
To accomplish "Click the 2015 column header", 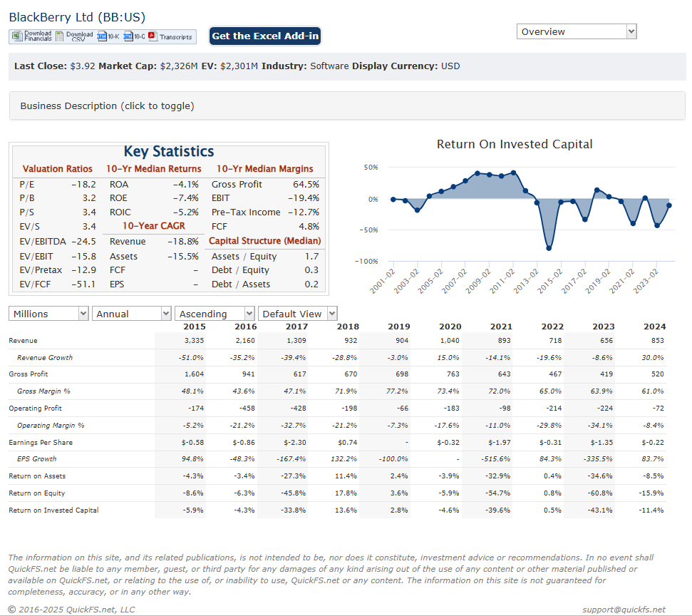I will tap(194, 327).
